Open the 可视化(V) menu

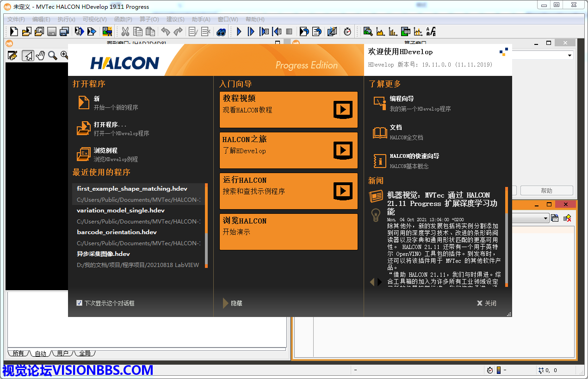pyautogui.click(x=94, y=19)
